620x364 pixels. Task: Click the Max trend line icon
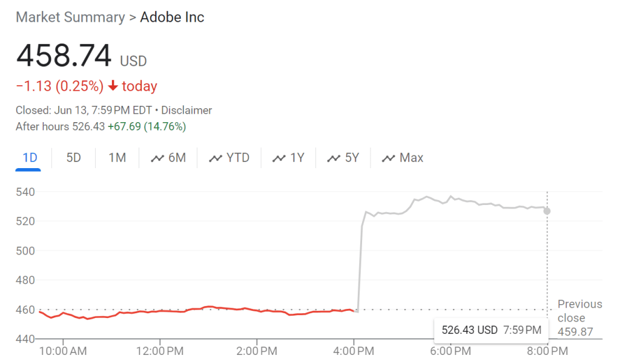point(388,158)
